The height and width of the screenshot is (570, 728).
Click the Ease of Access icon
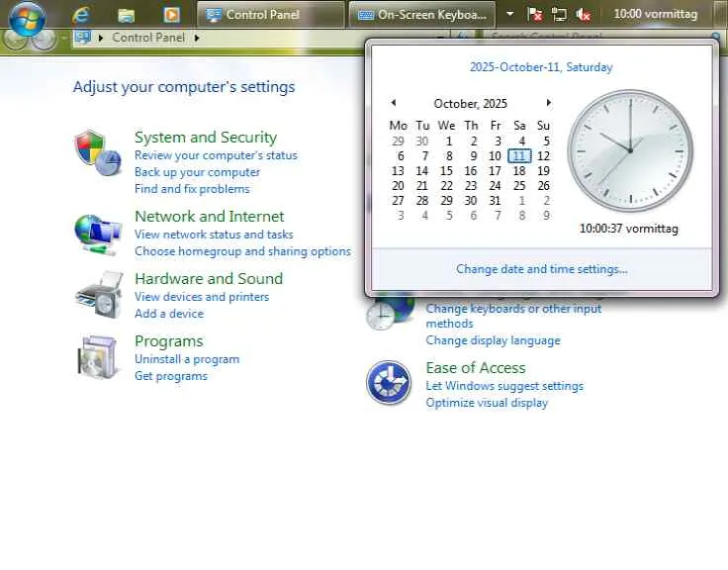coord(389,383)
